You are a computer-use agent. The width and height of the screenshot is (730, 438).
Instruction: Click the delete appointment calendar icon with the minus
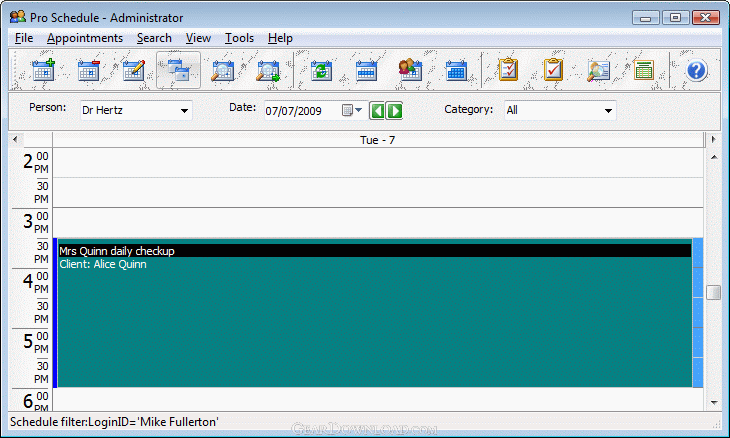88,71
